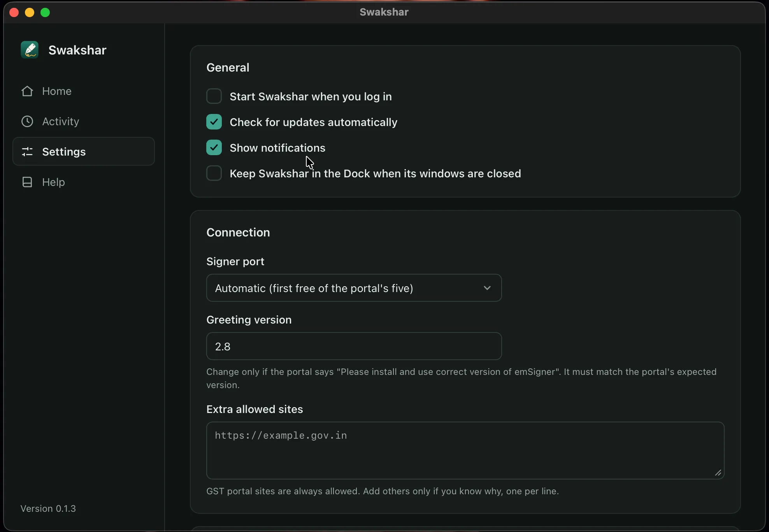Click the Connection section heading
Image resolution: width=769 pixels, height=532 pixels.
(x=238, y=233)
